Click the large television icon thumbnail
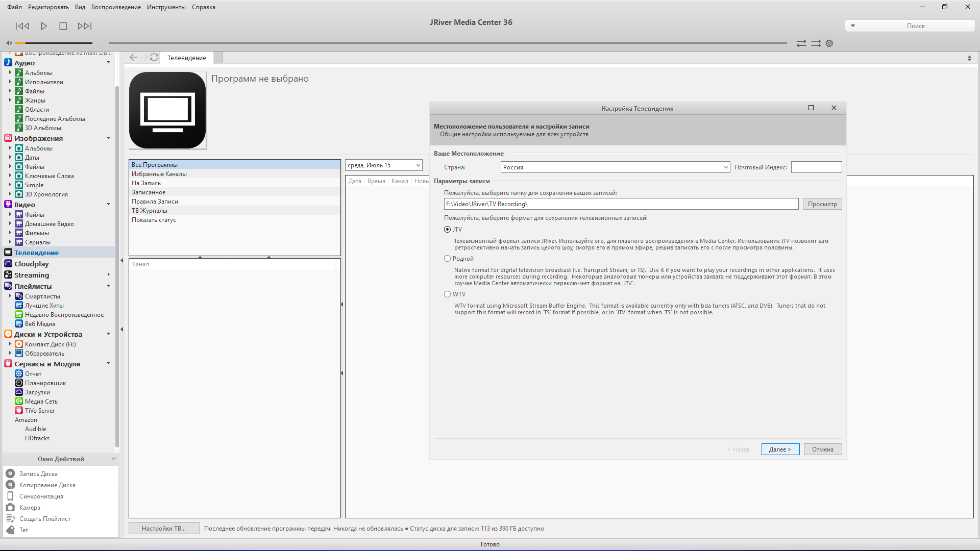Image resolution: width=980 pixels, height=551 pixels. click(167, 110)
